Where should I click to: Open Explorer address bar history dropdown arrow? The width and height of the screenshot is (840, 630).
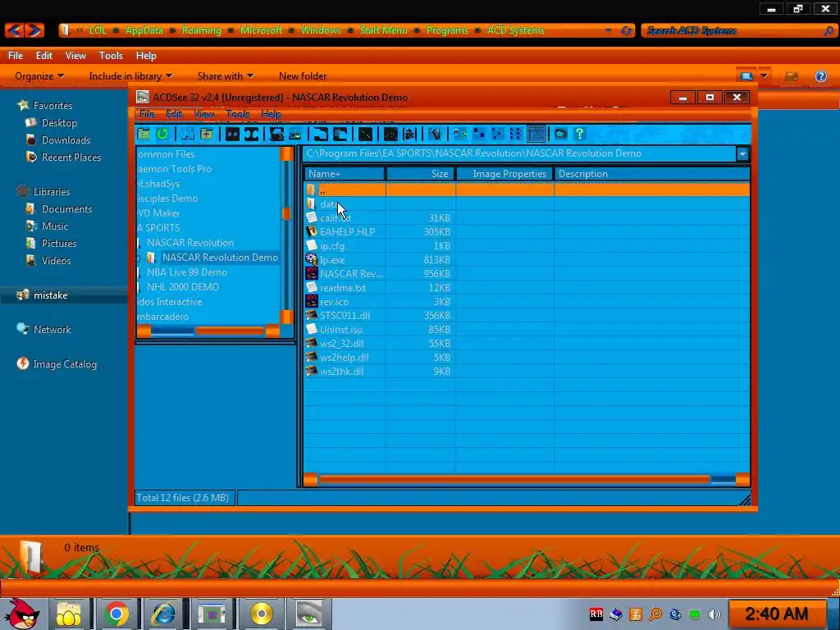(608, 30)
